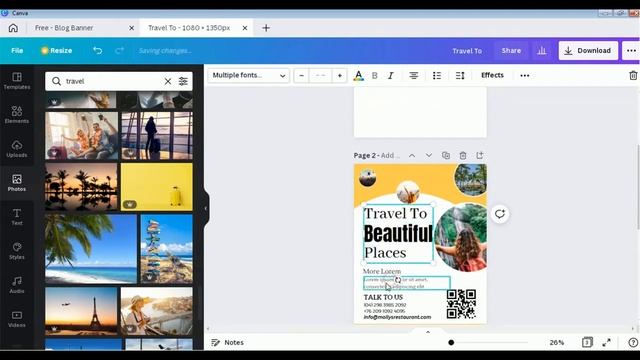Screen dimensions: 640x360
Task: Open a new tab
Action: coord(266,28)
